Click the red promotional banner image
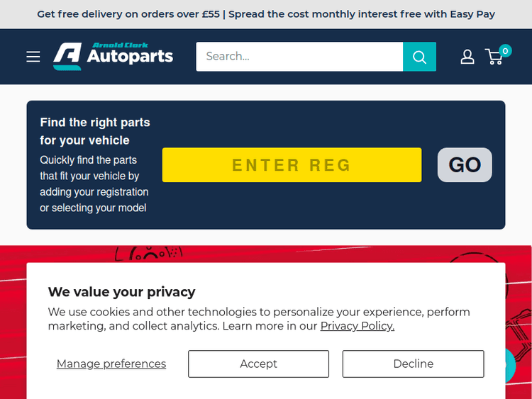Screen dimensions: 532x399 point(266,254)
